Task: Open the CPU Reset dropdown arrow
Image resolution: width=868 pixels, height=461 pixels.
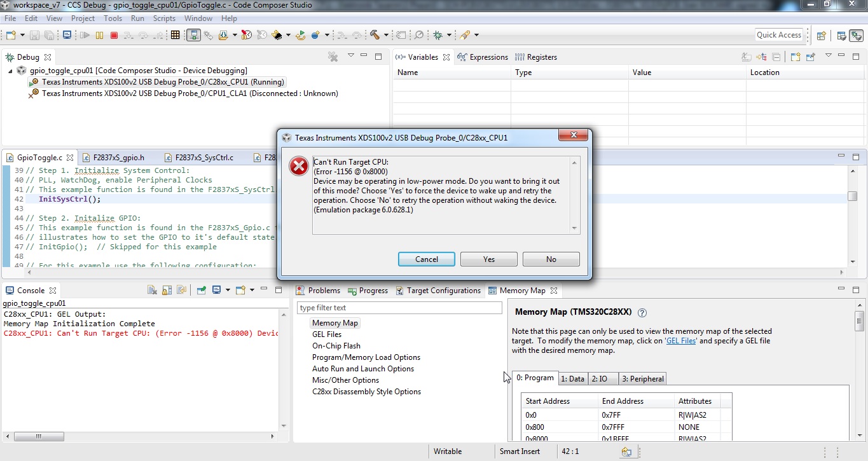Action: 287,35
